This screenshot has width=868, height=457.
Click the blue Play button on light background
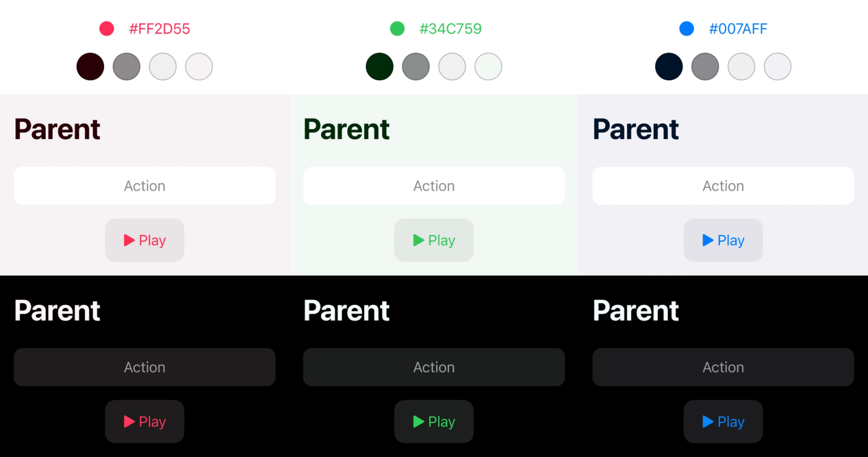[x=723, y=240]
